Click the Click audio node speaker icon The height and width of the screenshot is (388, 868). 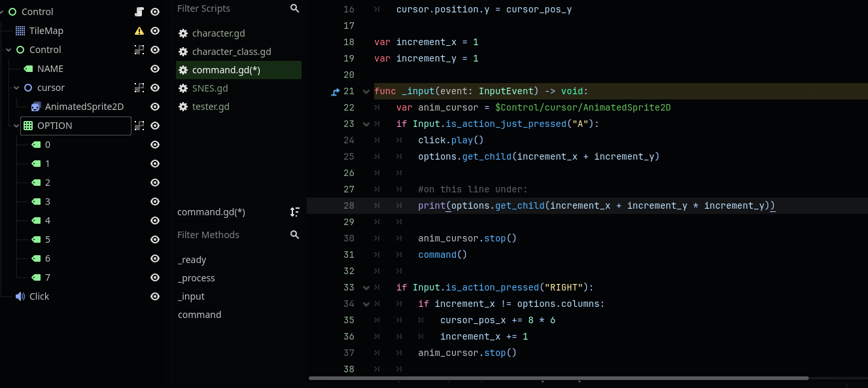[x=20, y=296]
